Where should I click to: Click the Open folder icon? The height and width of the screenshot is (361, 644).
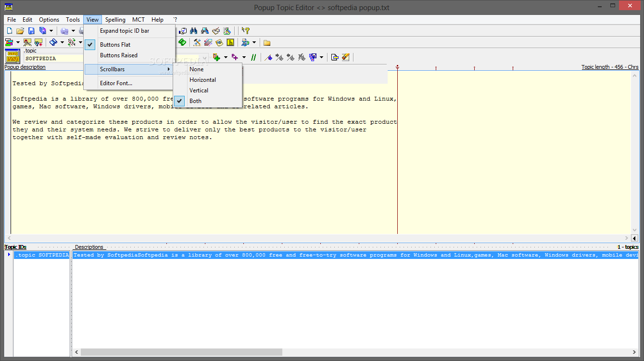[20, 31]
